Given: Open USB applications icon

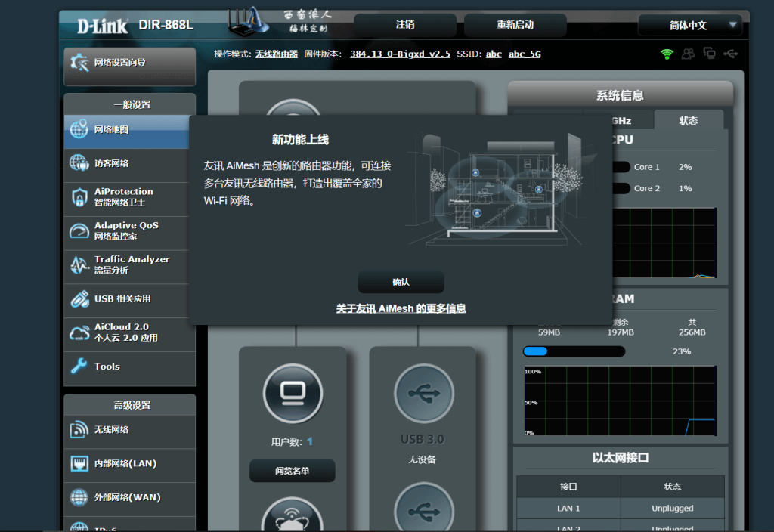Looking at the screenshot, I should (x=79, y=298).
